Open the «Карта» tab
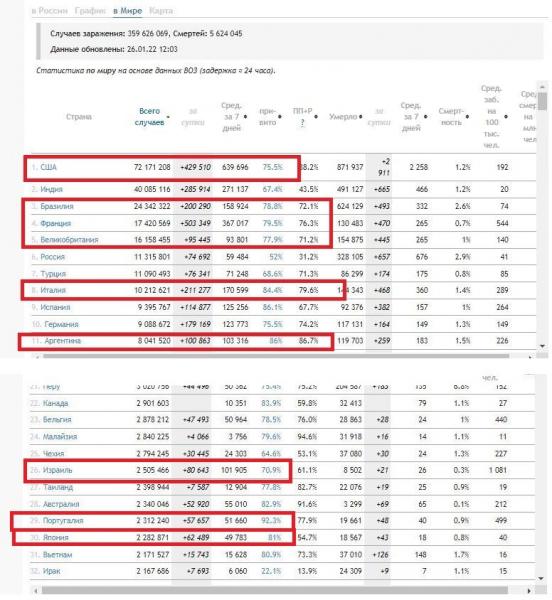 click(x=161, y=11)
